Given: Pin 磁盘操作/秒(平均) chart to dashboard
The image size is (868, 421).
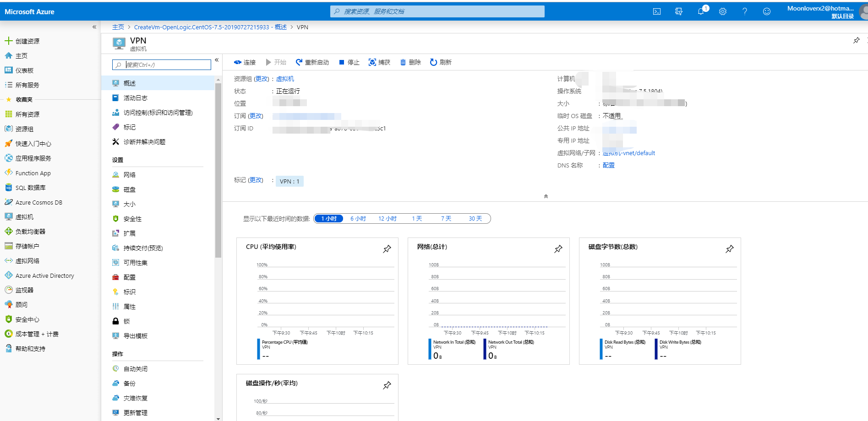Looking at the screenshot, I should [387, 385].
